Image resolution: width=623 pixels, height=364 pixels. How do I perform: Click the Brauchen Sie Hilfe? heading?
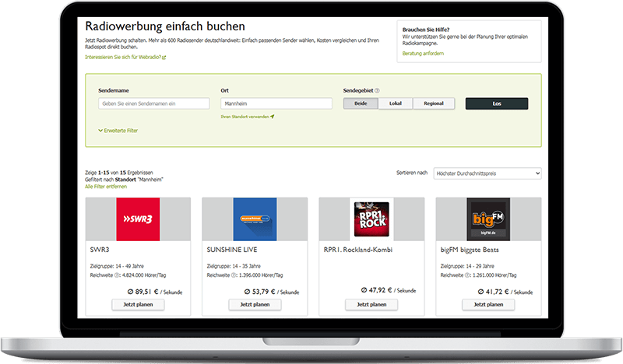tap(426, 30)
